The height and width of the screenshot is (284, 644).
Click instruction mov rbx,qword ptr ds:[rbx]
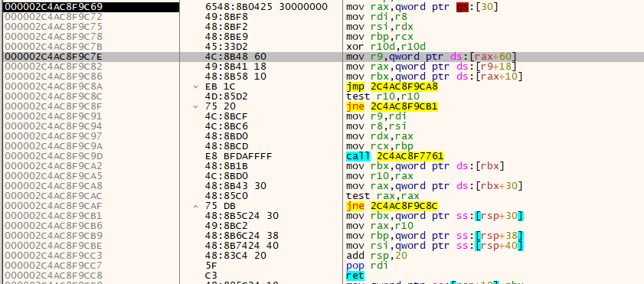point(425,166)
